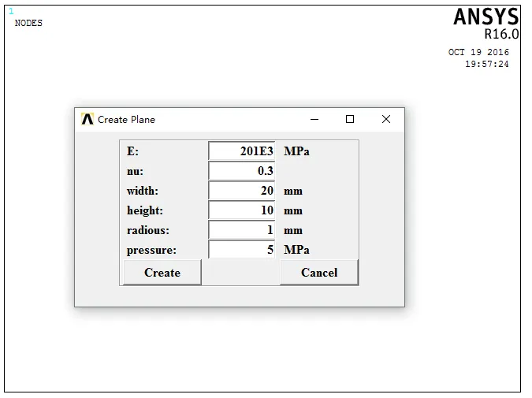Click the MPa unit beside pressure field
This screenshot has height=398, width=532.
(296, 250)
